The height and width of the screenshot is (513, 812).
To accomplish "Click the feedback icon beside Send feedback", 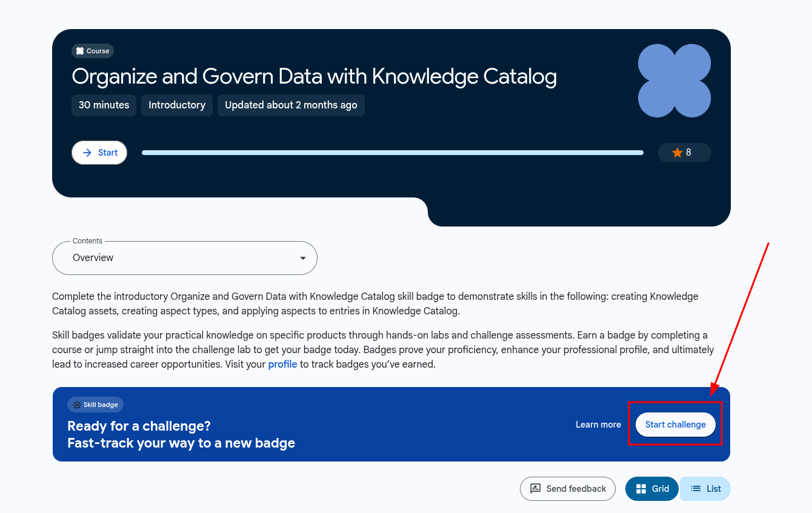I will (x=536, y=489).
